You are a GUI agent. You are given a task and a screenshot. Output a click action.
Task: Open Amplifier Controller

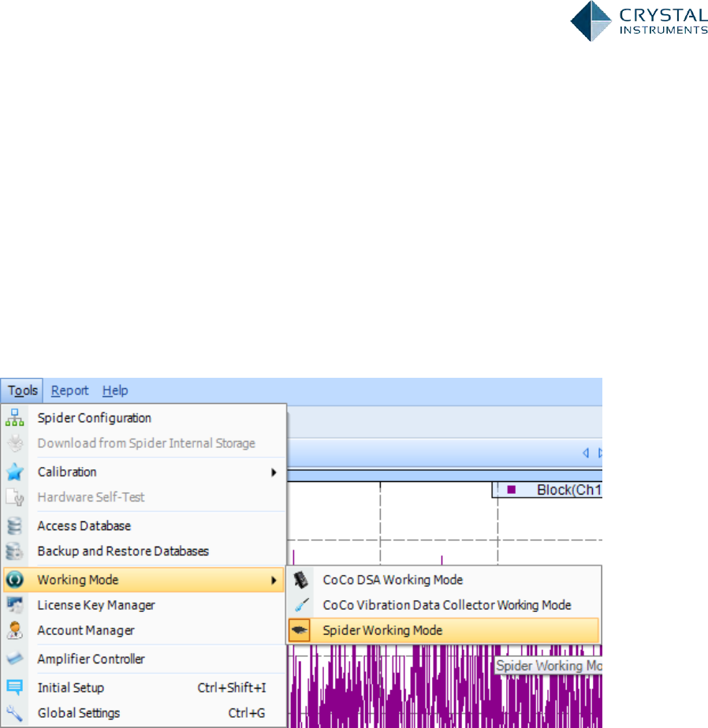(x=143, y=659)
